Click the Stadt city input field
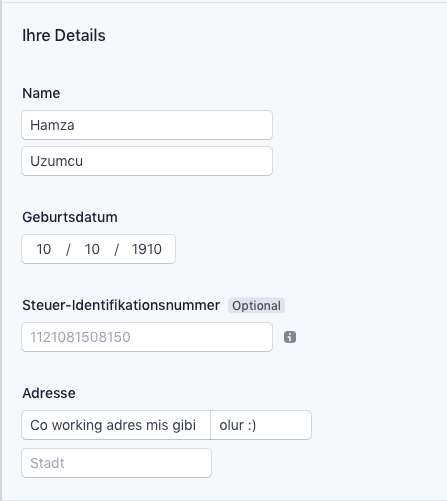 click(116, 463)
